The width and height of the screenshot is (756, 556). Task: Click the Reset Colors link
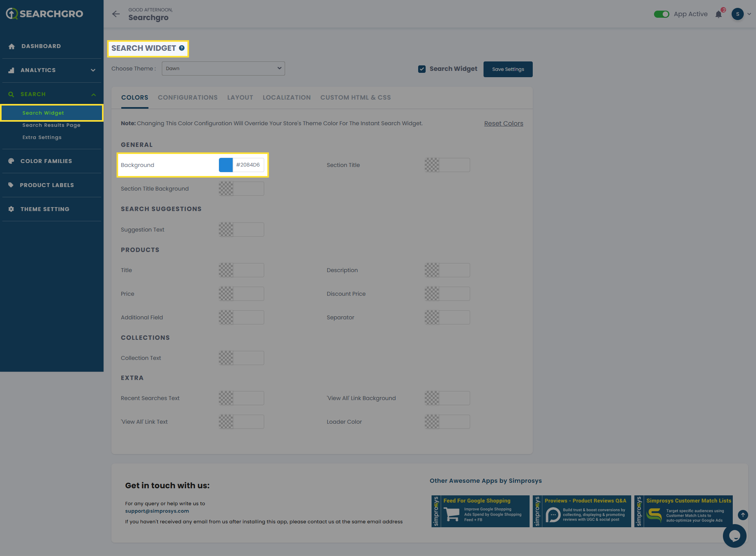tap(504, 124)
